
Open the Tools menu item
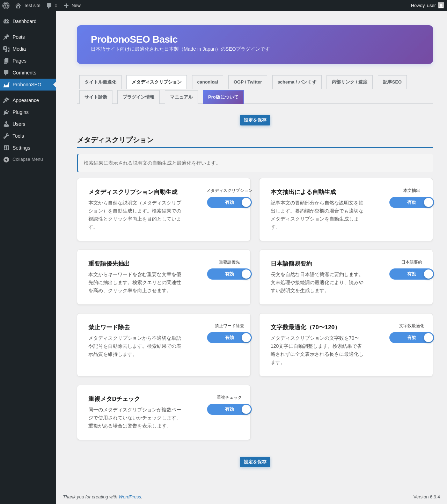tap(28, 136)
